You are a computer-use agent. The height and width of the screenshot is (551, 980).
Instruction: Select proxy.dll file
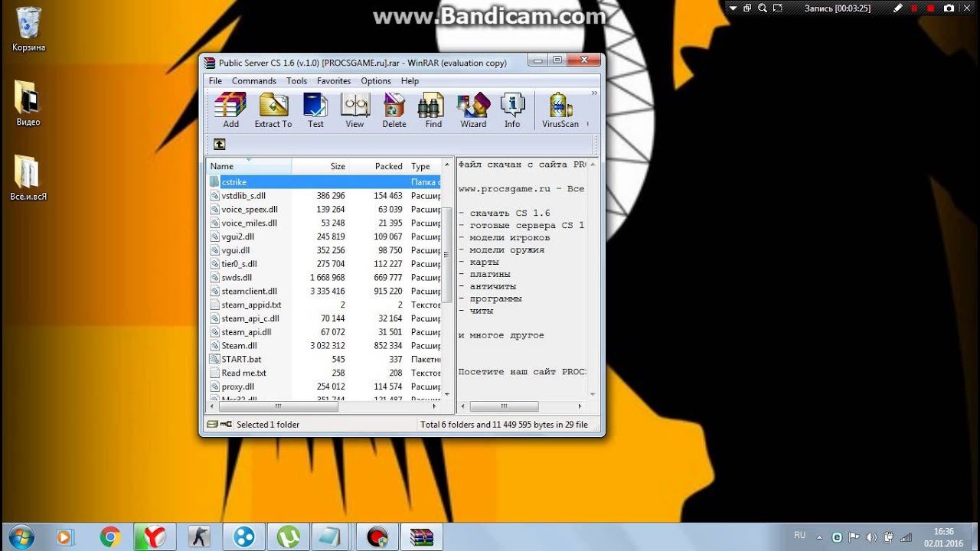(x=324, y=387)
